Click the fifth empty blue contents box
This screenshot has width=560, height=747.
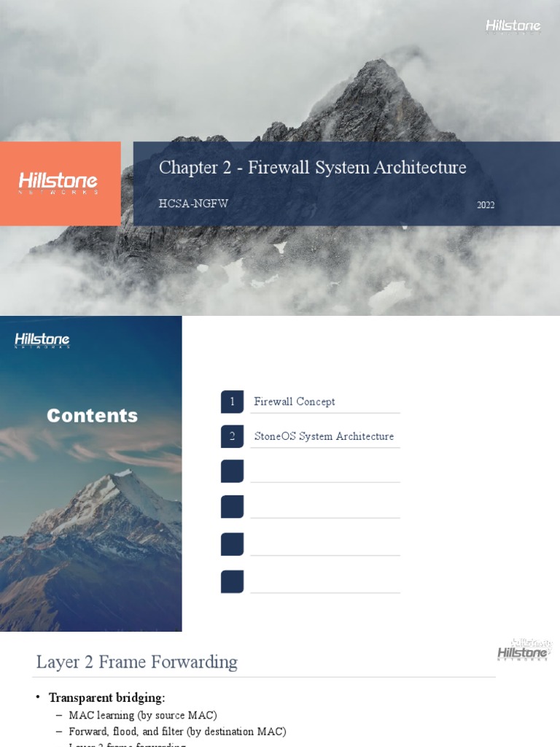point(232,544)
